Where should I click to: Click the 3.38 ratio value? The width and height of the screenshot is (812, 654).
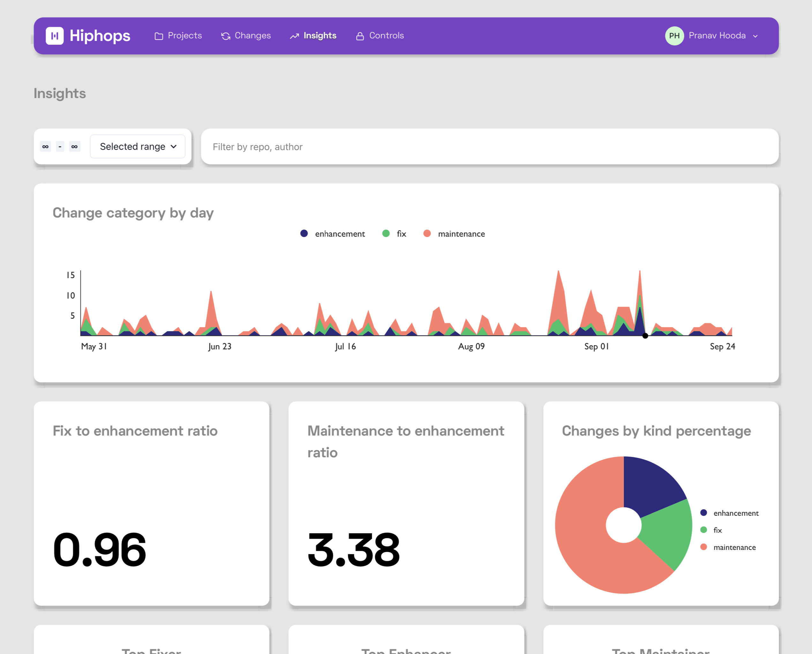pyautogui.click(x=354, y=549)
